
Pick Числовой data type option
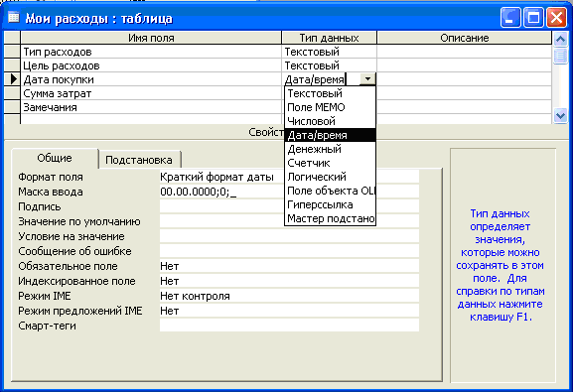point(330,121)
